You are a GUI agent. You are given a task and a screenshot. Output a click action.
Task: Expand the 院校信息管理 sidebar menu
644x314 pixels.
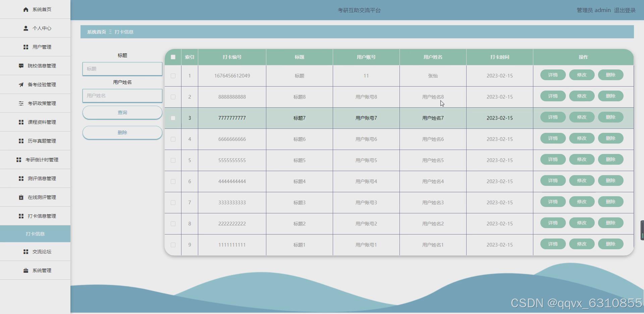pyautogui.click(x=35, y=66)
